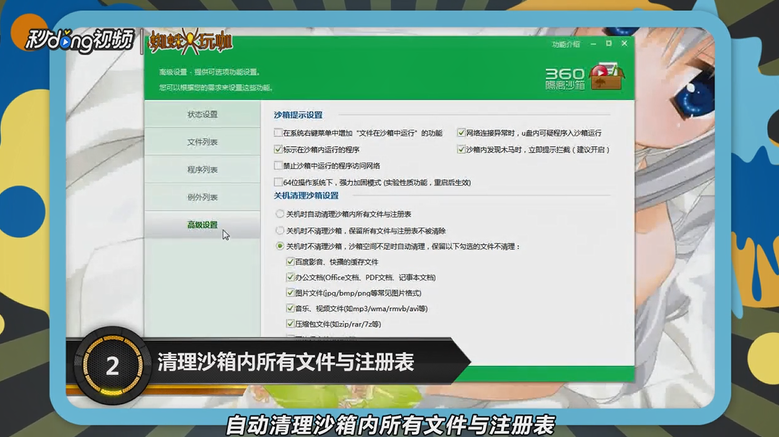The height and width of the screenshot is (437, 779).
Task: Uncheck 百度影音、快播的缓存文件 checkbox
Action: pyautogui.click(x=290, y=261)
